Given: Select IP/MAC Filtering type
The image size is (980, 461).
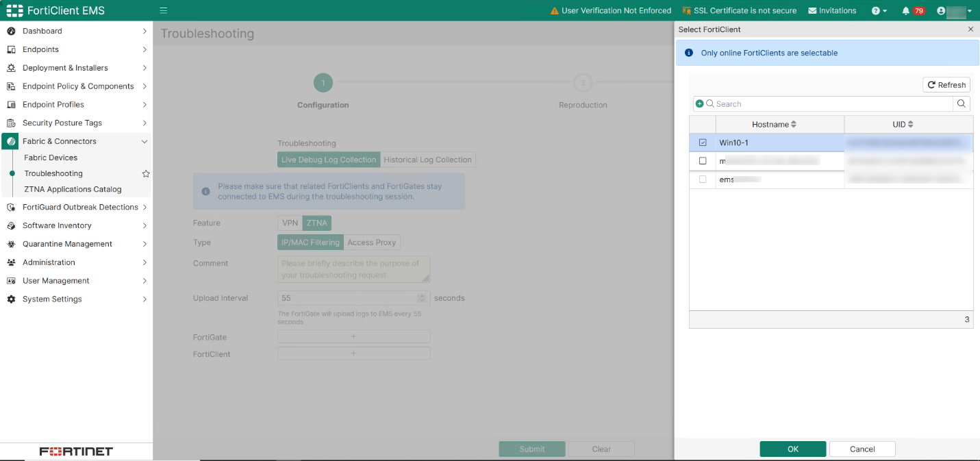Looking at the screenshot, I should [x=310, y=242].
